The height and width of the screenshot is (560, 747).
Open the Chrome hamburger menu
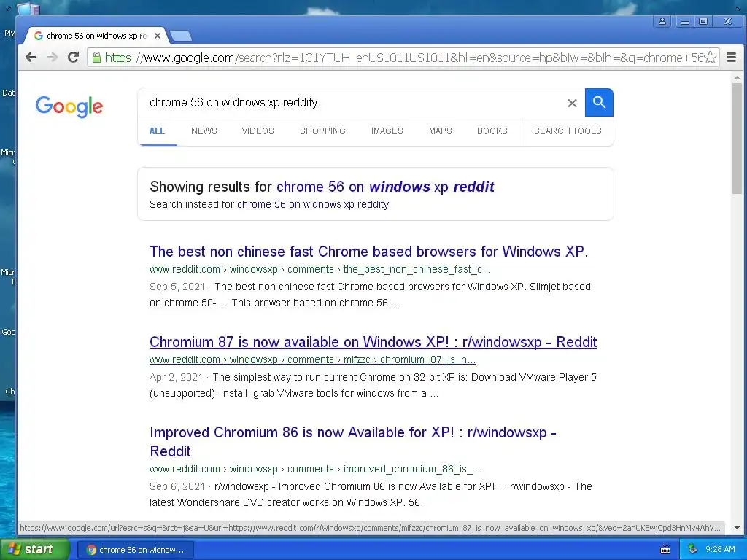pos(731,58)
